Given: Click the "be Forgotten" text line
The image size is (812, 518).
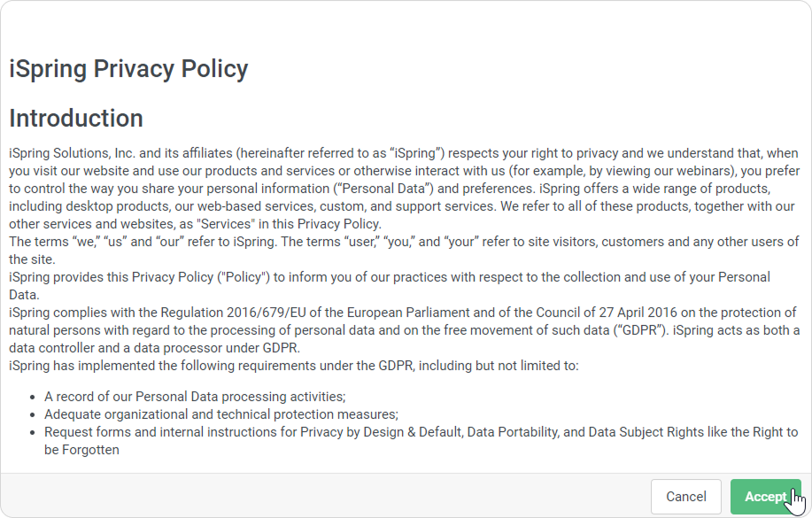Looking at the screenshot, I should [x=81, y=449].
